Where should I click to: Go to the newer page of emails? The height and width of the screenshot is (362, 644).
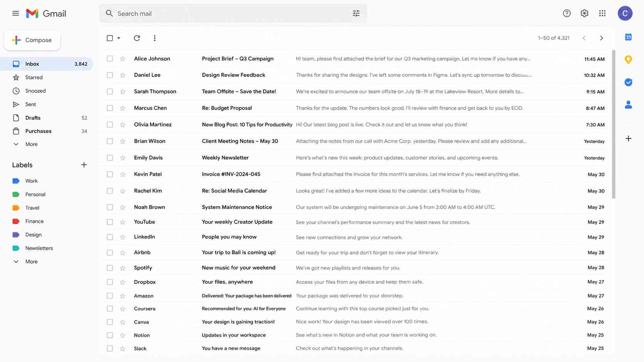pyautogui.click(x=584, y=38)
